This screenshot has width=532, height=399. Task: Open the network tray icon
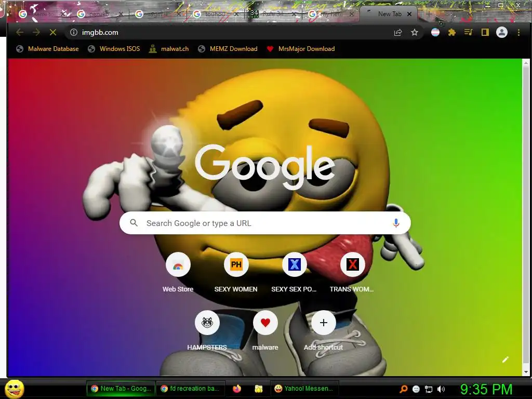point(429,389)
